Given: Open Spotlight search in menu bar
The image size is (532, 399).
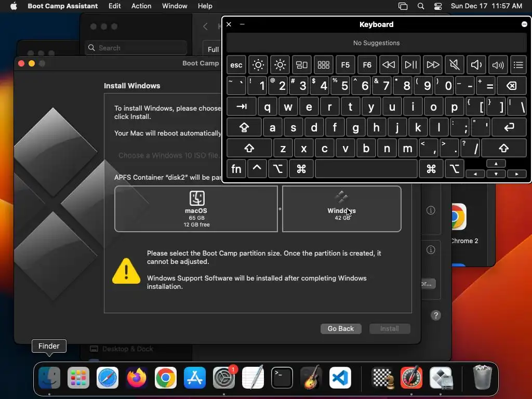Looking at the screenshot, I should tap(421, 6).
